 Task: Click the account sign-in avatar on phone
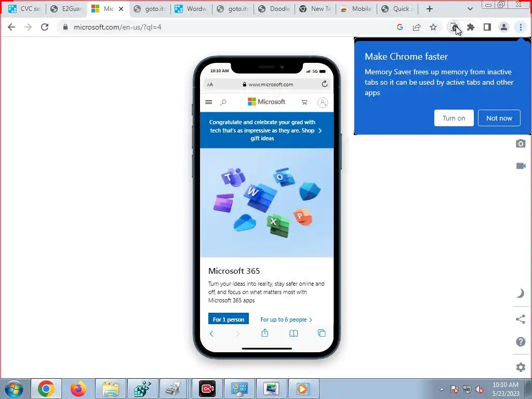323,102
